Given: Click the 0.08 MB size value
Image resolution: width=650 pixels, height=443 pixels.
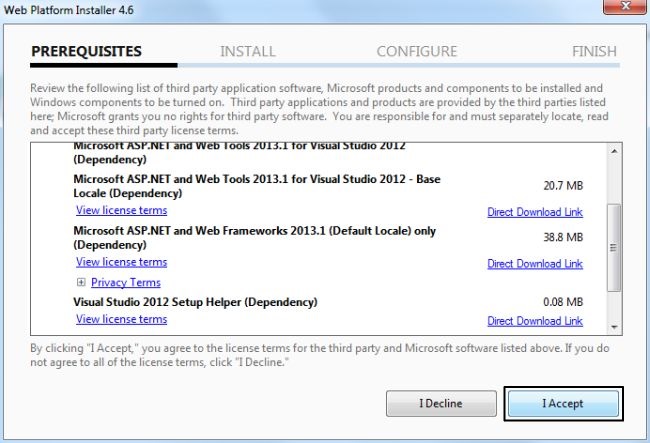Looking at the screenshot, I should pyautogui.click(x=563, y=302).
